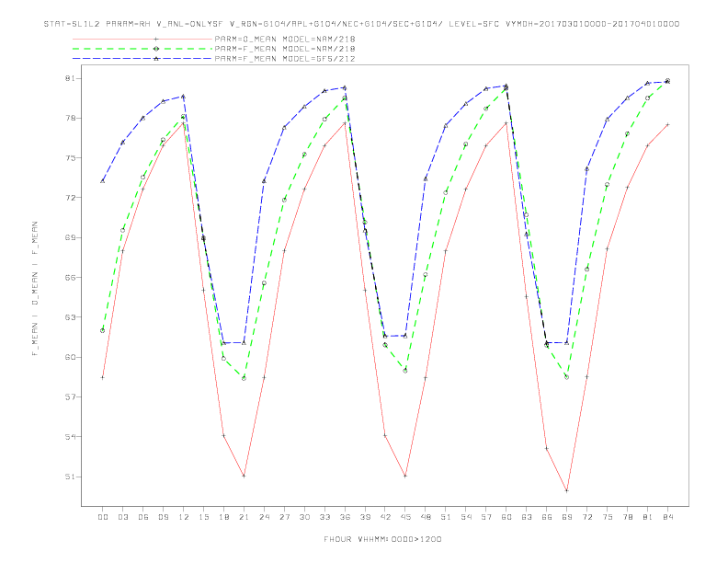Click the x-axis title FHOUR VHHMM
Viewport: 728px width, 563px height.
point(382,539)
